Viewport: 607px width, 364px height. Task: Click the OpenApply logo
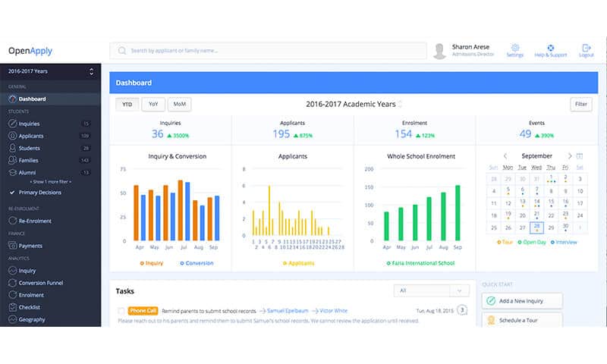click(x=30, y=51)
